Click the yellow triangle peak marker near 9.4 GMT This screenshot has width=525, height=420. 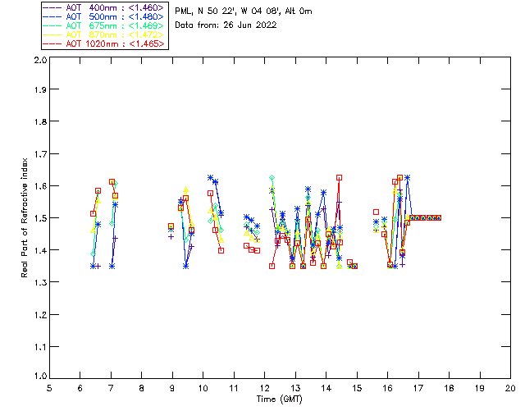point(186,189)
